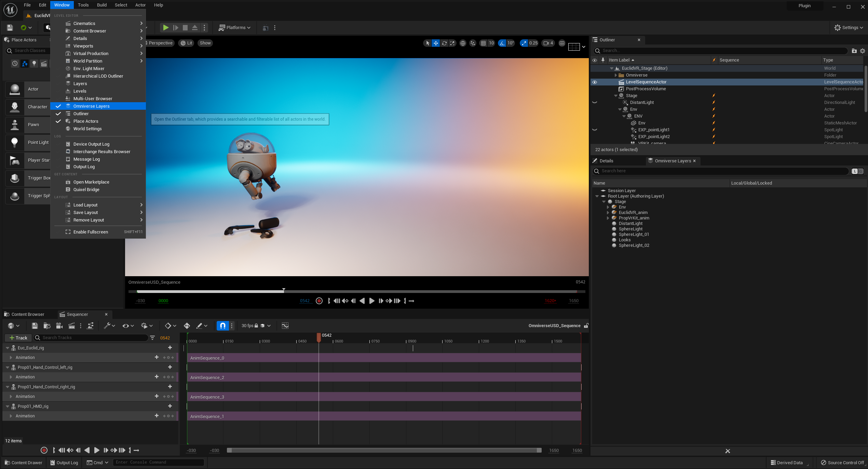Viewport: 868px width, 469px height.
Task: Click the surface snapping icon in viewport
Action: (x=473, y=43)
